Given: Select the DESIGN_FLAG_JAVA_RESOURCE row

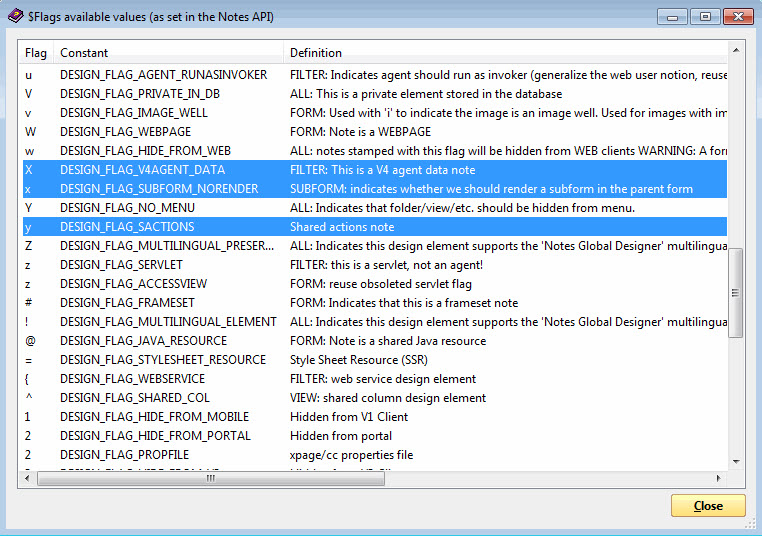Looking at the screenshot, I should pos(143,341).
